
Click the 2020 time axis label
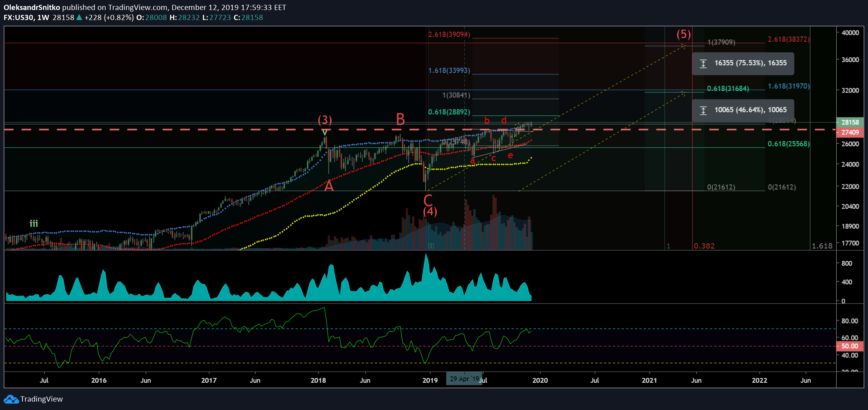pyautogui.click(x=540, y=380)
